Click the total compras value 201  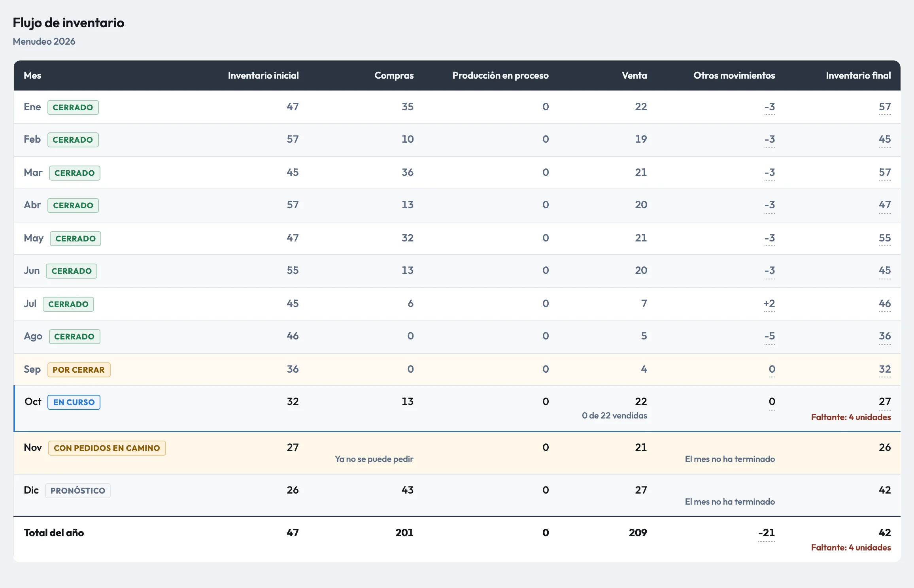(x=404, y=533)
